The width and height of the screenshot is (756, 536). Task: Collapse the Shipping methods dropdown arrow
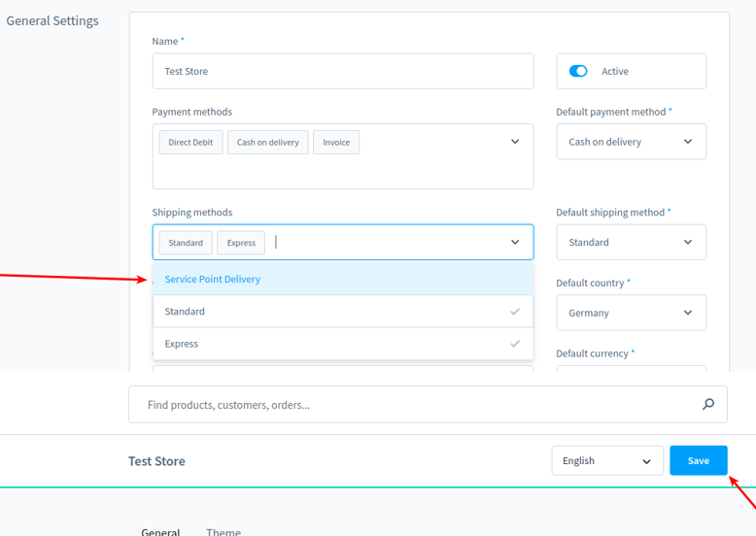pyautogui.click(x=515, y=242)
